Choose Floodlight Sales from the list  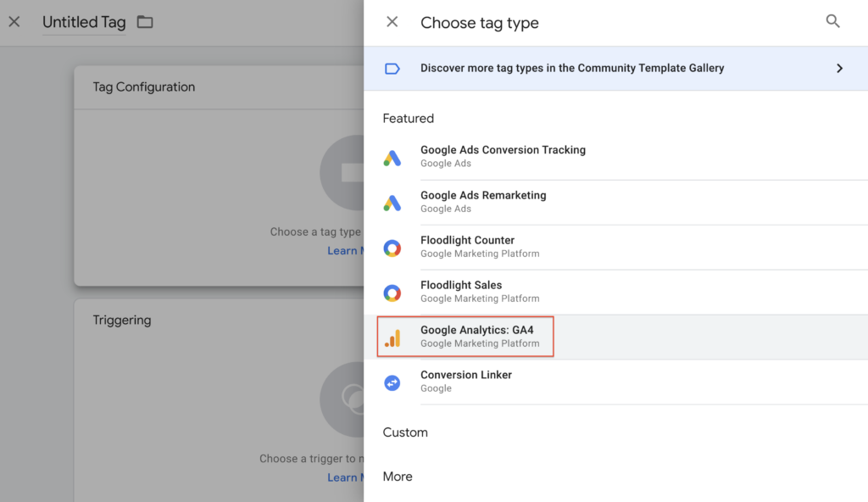461,285
